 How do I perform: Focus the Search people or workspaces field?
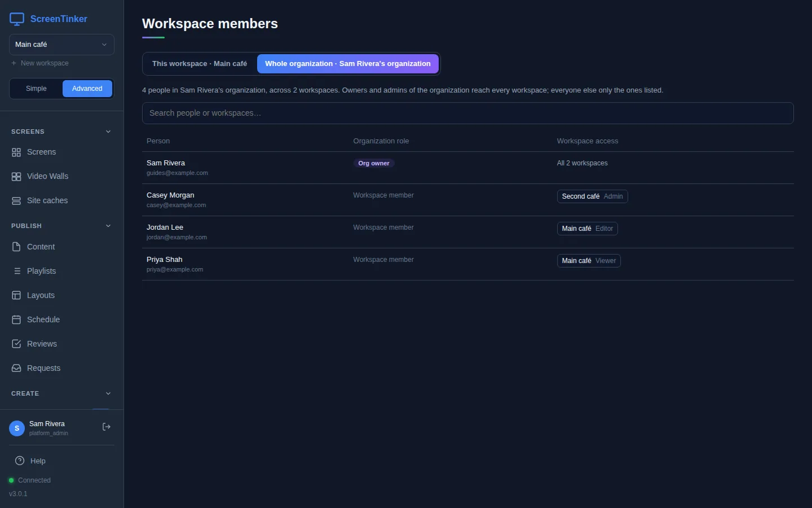pyautogui.click(x=467, y=113)
